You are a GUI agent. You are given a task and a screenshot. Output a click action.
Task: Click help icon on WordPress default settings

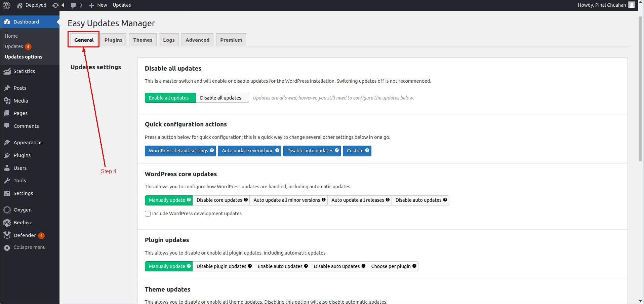[x=212, y=150]
